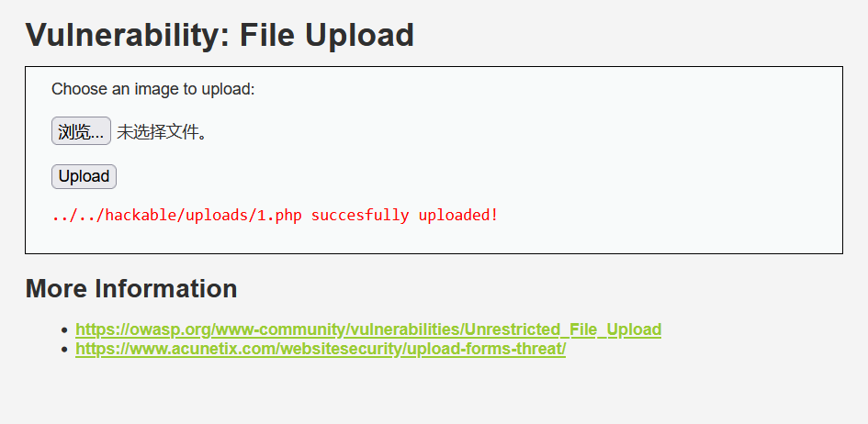The width and height of the screenshot is (868, 424).
Task: Click the word Upload in page heading
Action: [359, 34]
